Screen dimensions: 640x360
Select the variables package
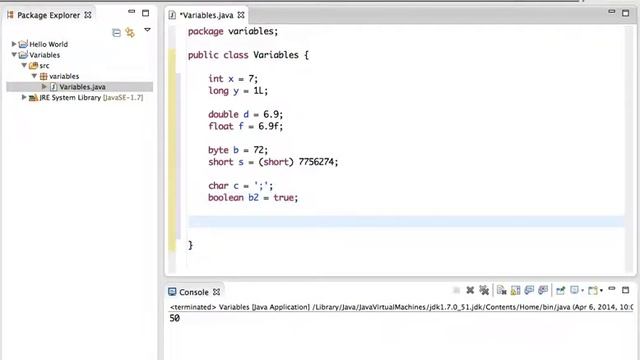tap(64, 76)
